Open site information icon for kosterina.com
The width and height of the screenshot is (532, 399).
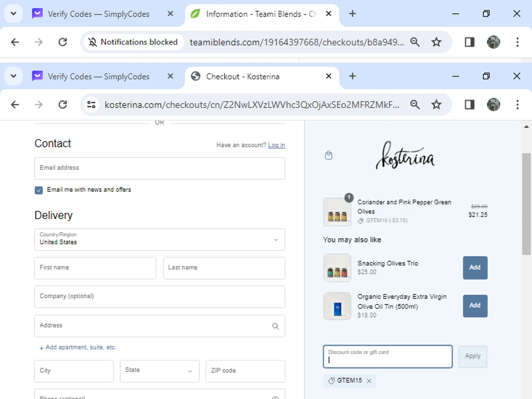[92, 105]
